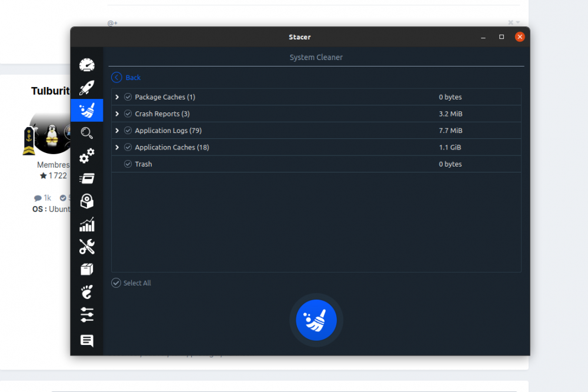The height and width of the screenshot is (392, 588).
Task: Open the Search magnifier icon in sidebar
Action: (86, 133)
